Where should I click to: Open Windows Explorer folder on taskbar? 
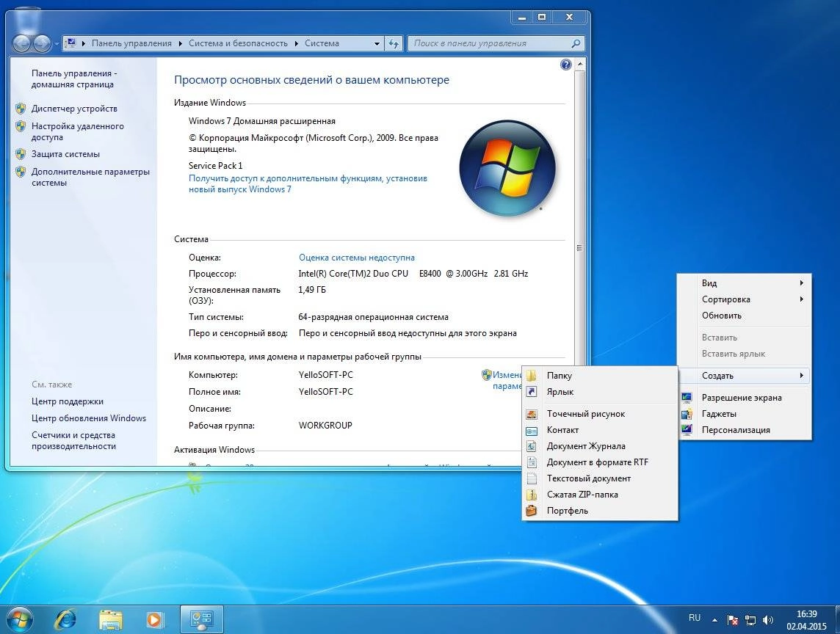[x=111, y=619]
